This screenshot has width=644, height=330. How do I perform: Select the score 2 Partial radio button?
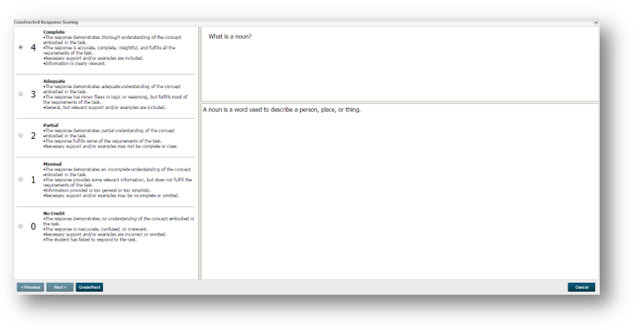click(x=20, y=135)
